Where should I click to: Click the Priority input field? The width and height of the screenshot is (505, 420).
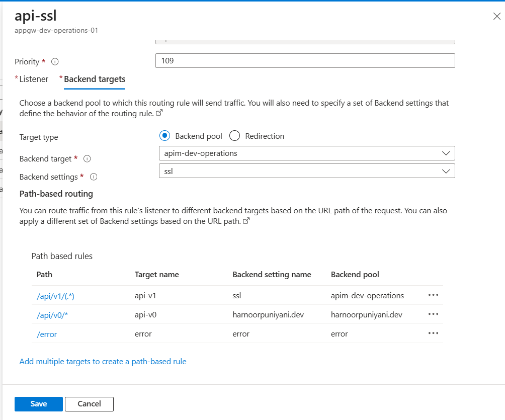click(x=305, y=61)
